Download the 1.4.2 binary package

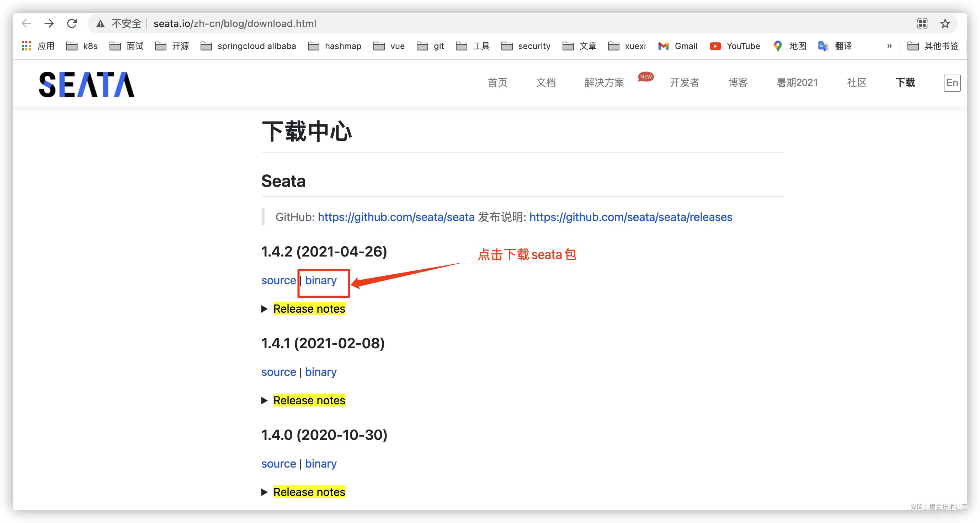[321, 280]
